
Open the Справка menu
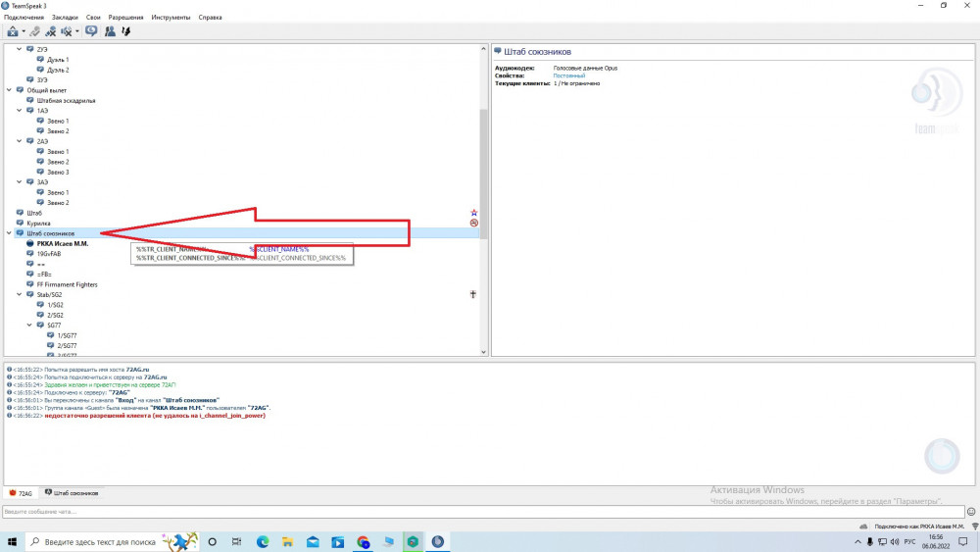point(210,18)
